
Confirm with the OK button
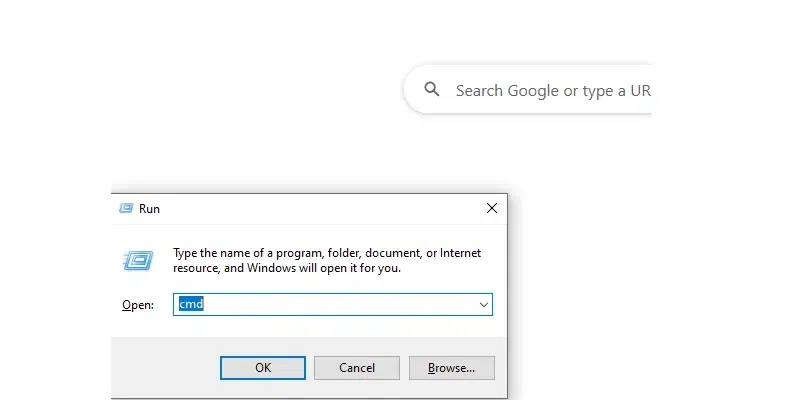click(x=263, y=368)
